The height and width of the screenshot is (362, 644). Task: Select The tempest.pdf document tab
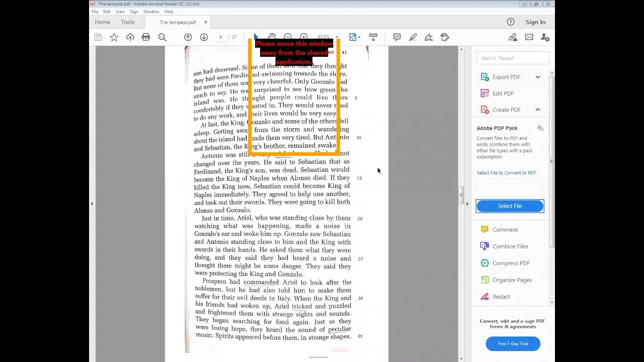[178, 22]
